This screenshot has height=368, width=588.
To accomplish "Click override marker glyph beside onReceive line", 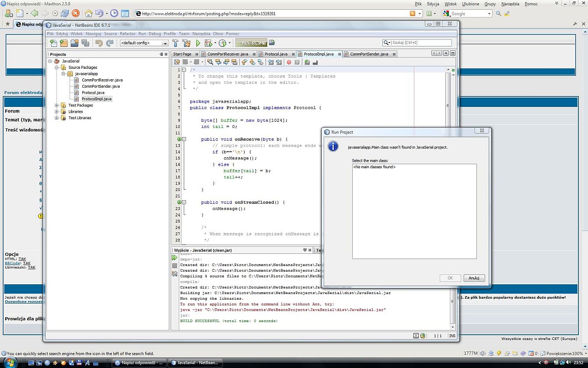I will (179, 139).
